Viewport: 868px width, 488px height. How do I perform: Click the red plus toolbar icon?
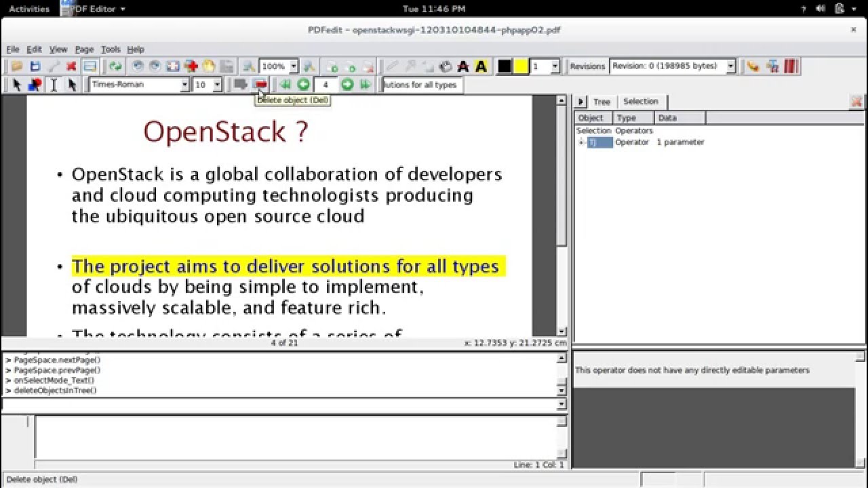click(x=191, y=66)
